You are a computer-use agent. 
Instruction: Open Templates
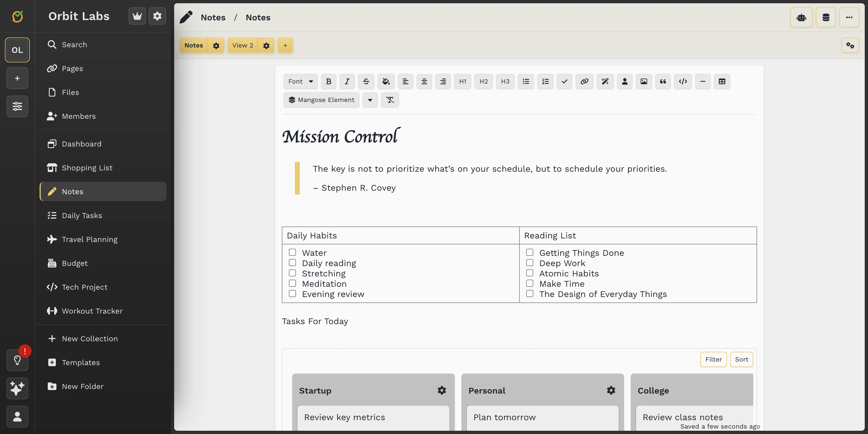(x=103, y=363)
